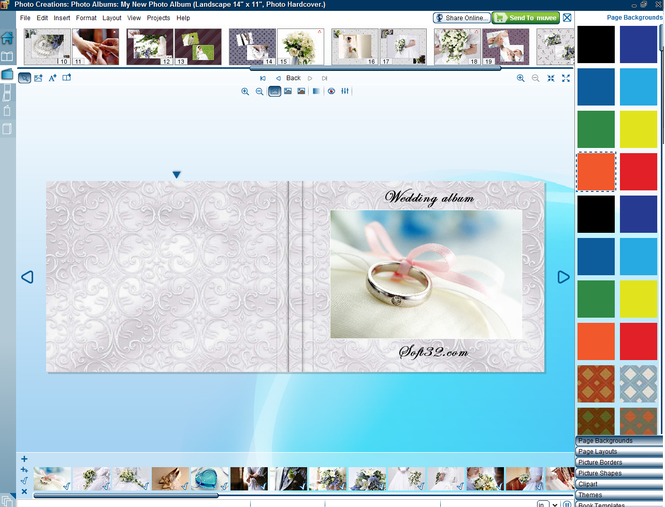This screenshot has width=665, height=507.
Task: Open the File menu
Action: point(25,18)
